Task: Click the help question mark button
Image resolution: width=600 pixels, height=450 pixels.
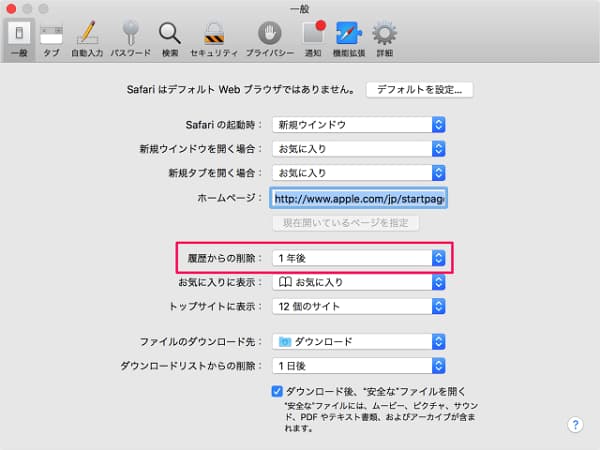Action: 575,425
